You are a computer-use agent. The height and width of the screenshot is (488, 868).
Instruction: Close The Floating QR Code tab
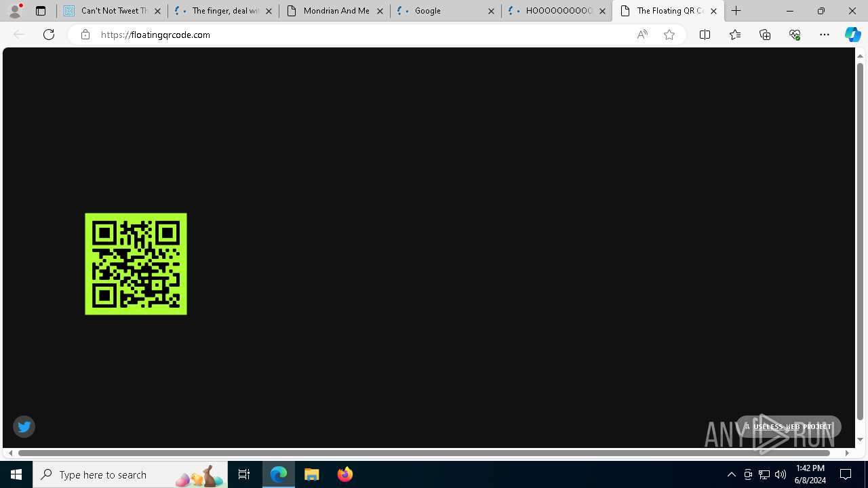pyautogui.click(x=713, y=11)
